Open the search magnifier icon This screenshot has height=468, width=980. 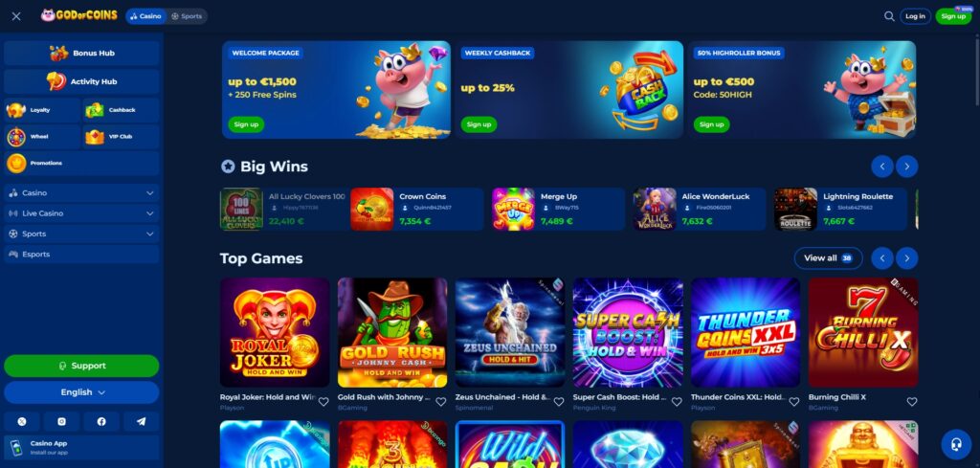889,16
